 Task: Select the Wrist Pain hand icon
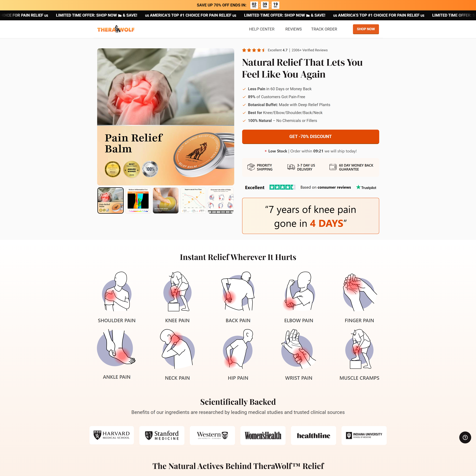click(x=298, y=349)
